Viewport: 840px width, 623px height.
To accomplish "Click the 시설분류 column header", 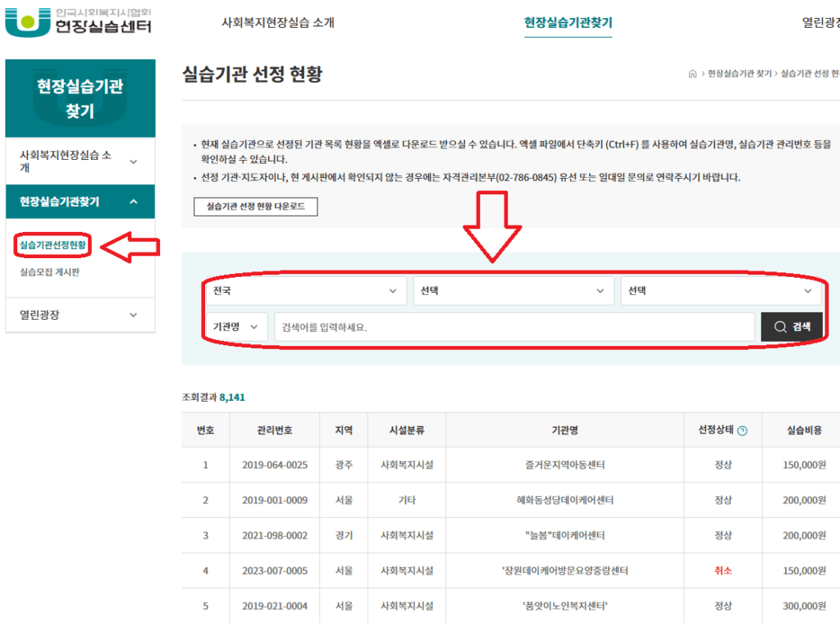I will (x=407, y=430).
